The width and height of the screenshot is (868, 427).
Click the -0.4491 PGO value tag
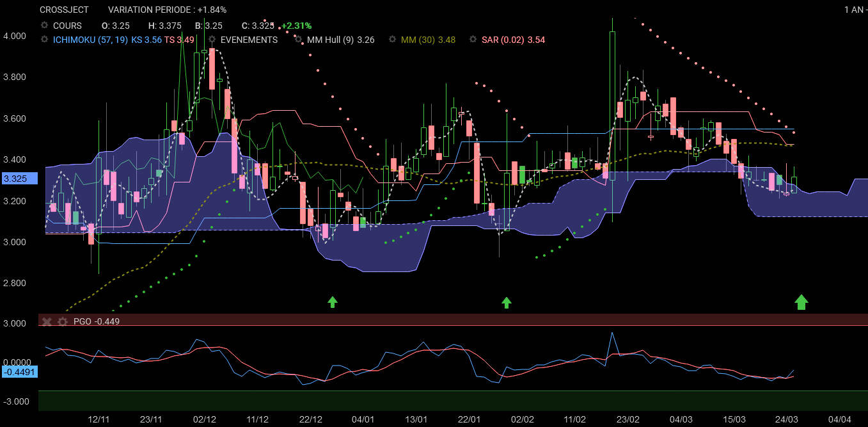[x=19, y=372]
